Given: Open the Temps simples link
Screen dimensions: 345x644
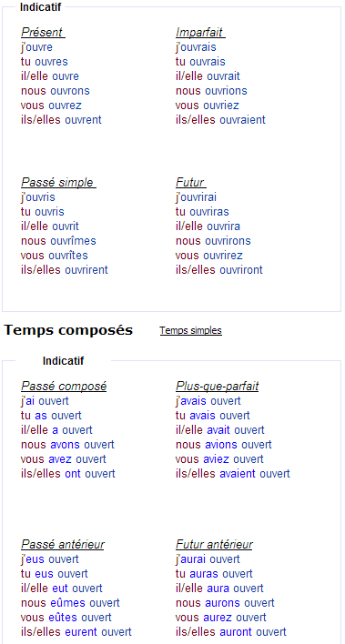Looking at the screenshot, I should coord(191,330).
